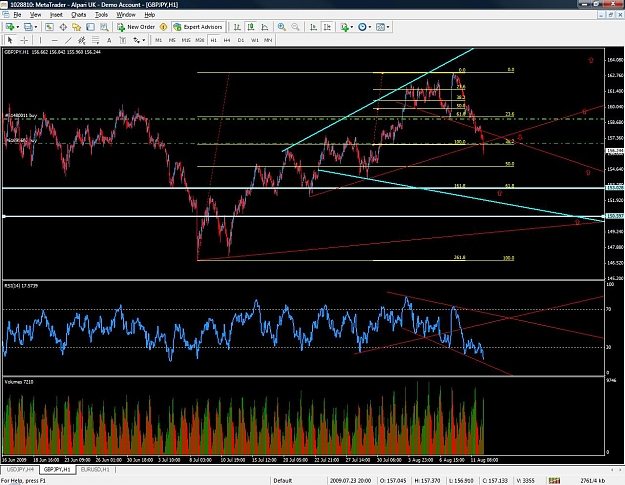
Task: Zoom in on the chart
Action: coord(281,27)
